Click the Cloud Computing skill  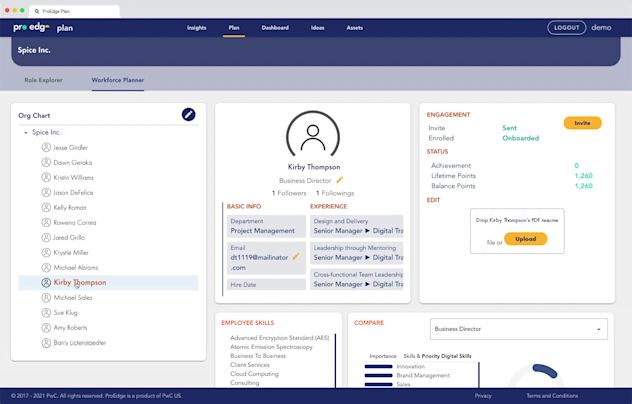point(254,374)
